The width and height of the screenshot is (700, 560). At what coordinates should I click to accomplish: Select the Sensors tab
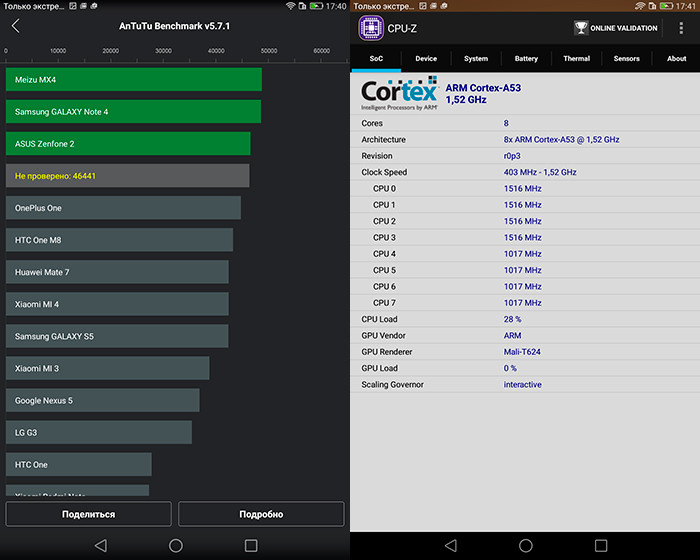[x=626, y=59]
